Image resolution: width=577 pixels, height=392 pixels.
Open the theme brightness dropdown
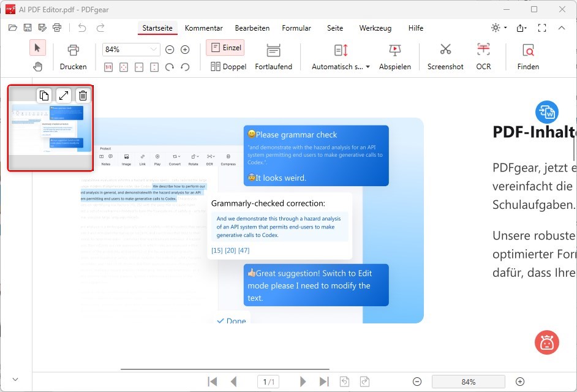499,28
